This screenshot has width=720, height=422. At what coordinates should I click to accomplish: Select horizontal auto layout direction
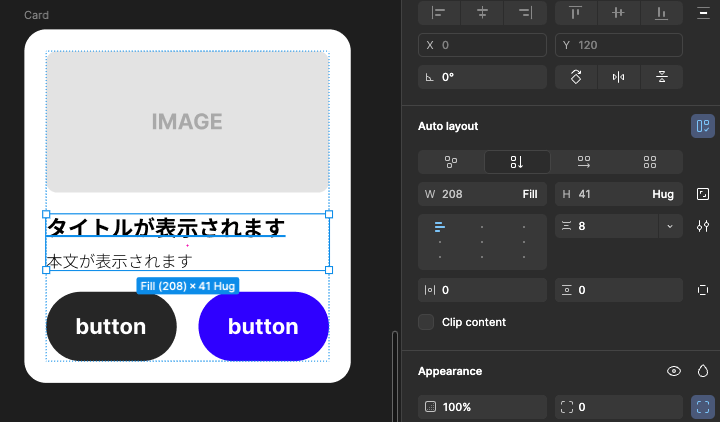(584, 162)
